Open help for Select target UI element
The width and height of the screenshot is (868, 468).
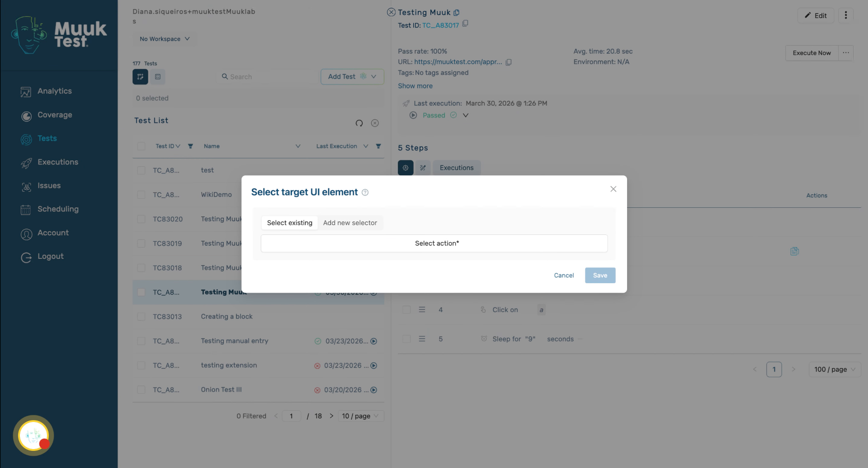365,192
